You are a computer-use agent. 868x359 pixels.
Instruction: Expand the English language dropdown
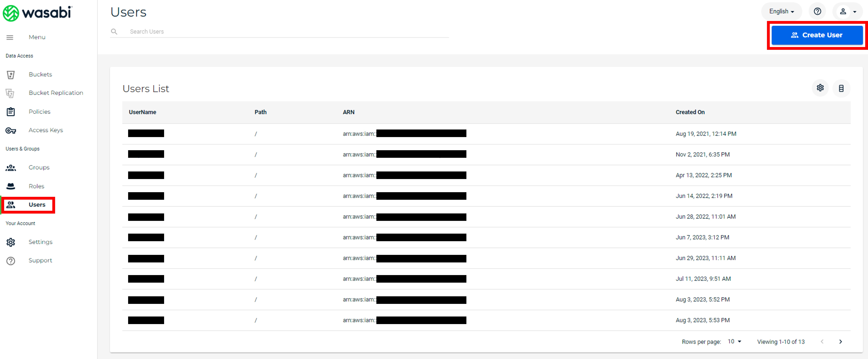pos(781,11)
